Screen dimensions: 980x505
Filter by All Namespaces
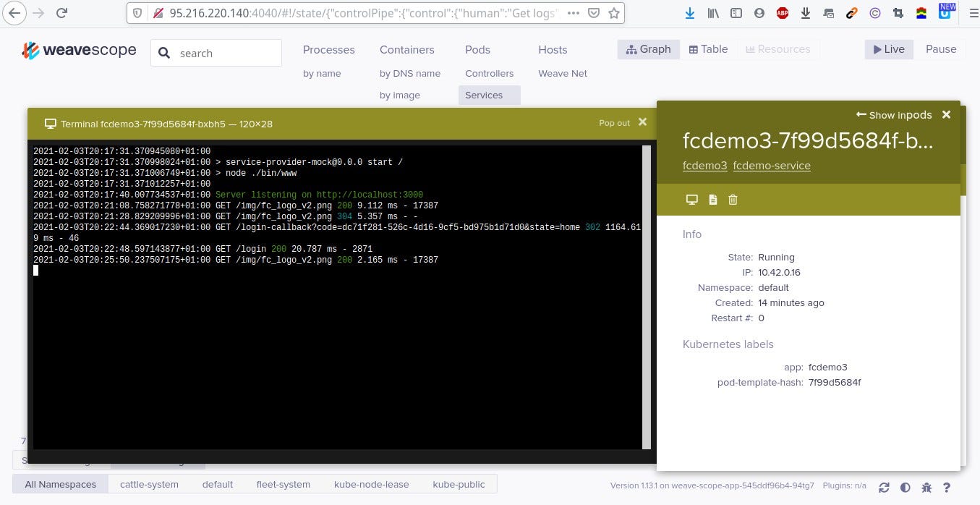pyautogui.click(x=60, y=484)
